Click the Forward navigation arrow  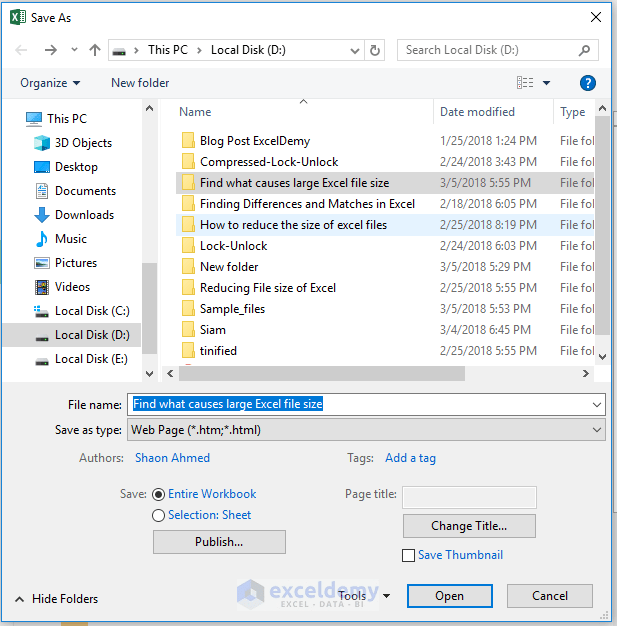tap(51, 50)
